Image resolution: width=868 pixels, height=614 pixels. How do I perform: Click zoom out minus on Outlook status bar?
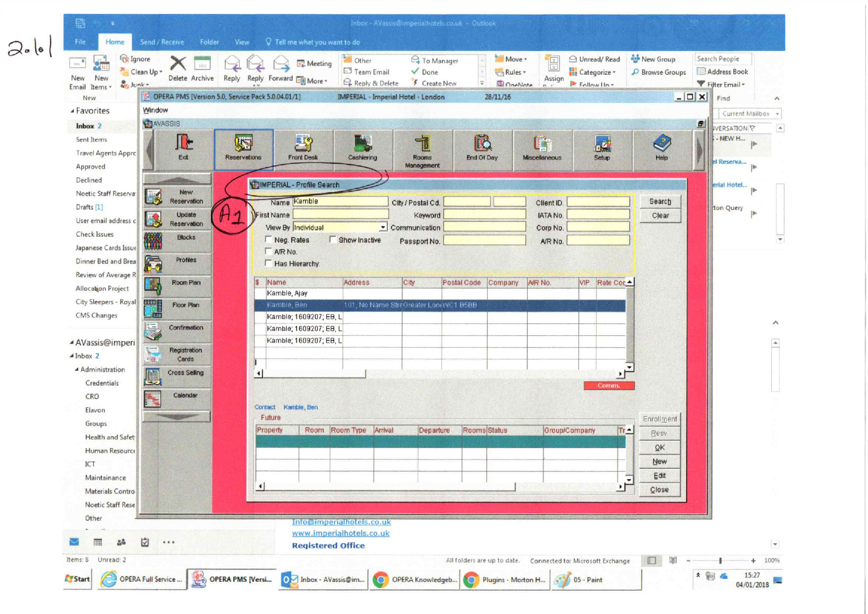(x=688, y=561)
